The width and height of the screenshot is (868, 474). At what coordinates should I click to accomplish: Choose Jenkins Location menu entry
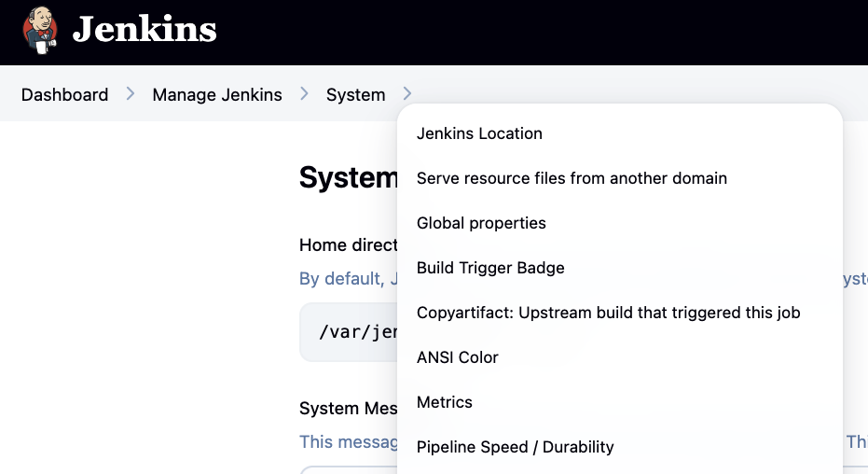click(x=620, y=133)
